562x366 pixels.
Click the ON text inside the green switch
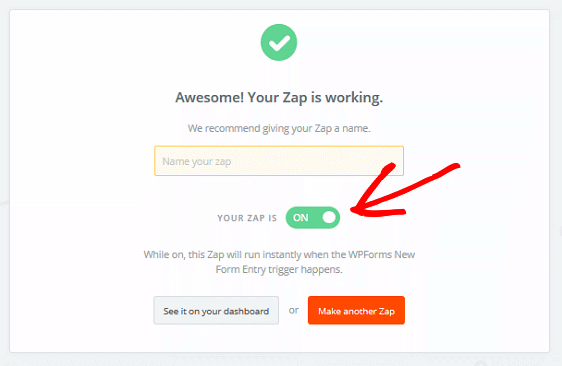tap(300, 218)
